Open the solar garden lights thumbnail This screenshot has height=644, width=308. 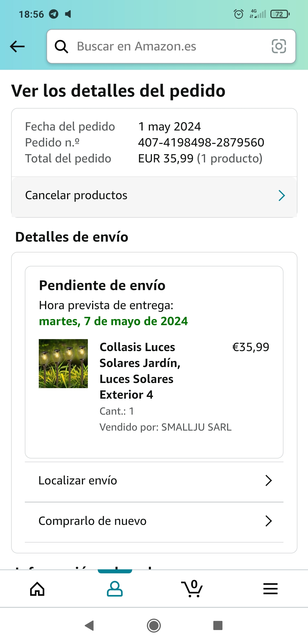pos(63,364)
